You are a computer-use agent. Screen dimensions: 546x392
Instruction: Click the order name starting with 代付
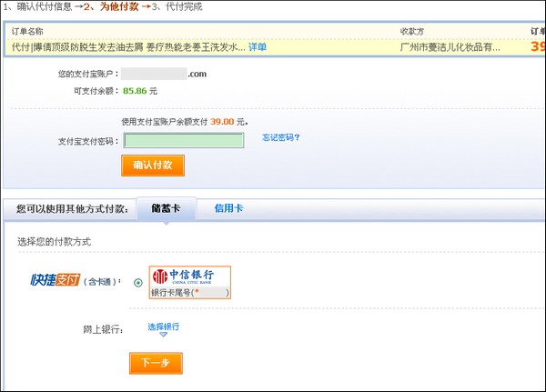coord(128,47)
